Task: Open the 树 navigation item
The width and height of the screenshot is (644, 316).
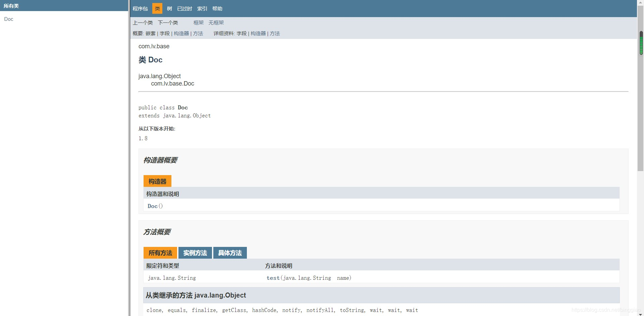Action: pyautogui.click(x=169, y=9)
